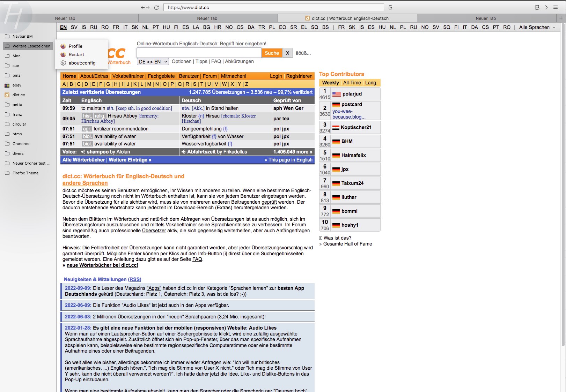Expand the 'Was ist das?' section
Screen dimensions: 566x392
(x=335, y=238)
